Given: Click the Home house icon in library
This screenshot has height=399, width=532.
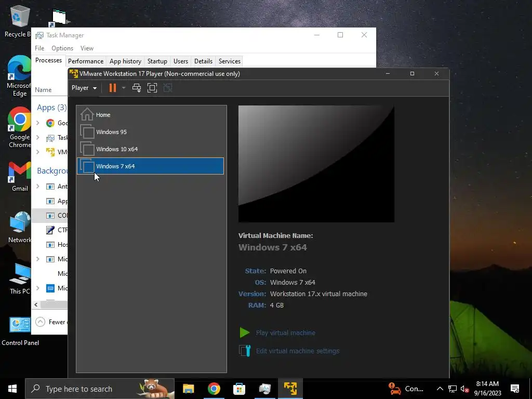Looking at the screenshot, I should (x=87, y=114).
